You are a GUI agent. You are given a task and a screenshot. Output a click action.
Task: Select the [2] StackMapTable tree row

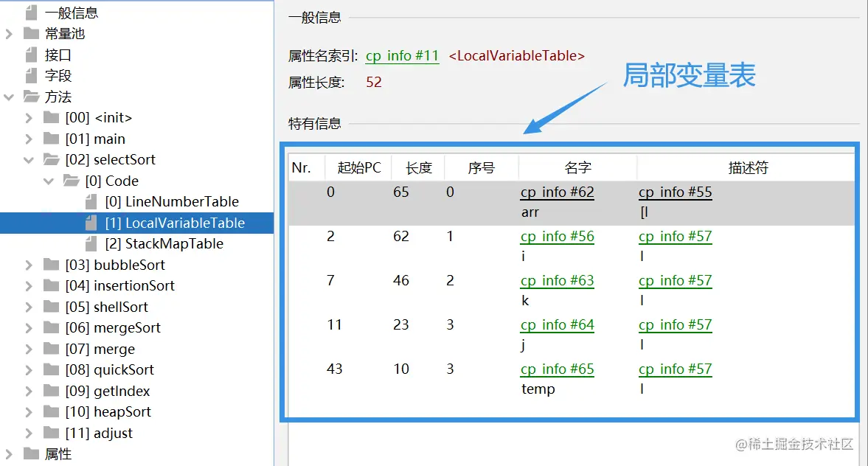(136, 244)
